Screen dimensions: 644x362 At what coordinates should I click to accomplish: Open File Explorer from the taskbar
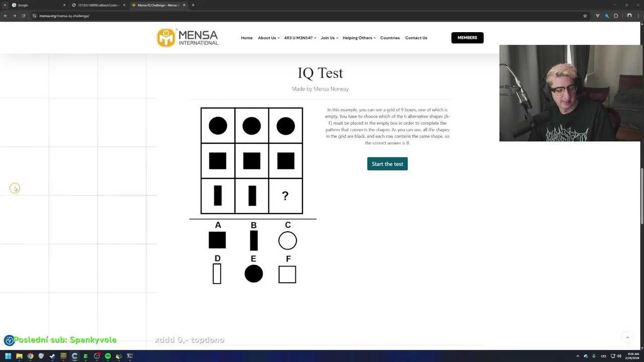click(19, 356)
